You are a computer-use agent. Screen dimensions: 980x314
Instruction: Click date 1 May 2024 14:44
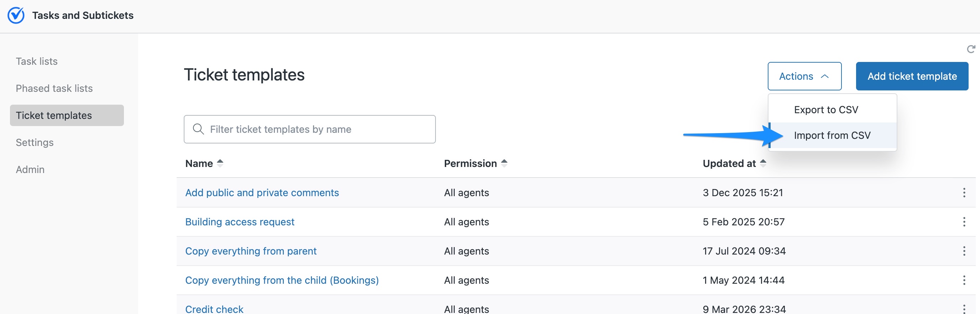pos(744,280)
